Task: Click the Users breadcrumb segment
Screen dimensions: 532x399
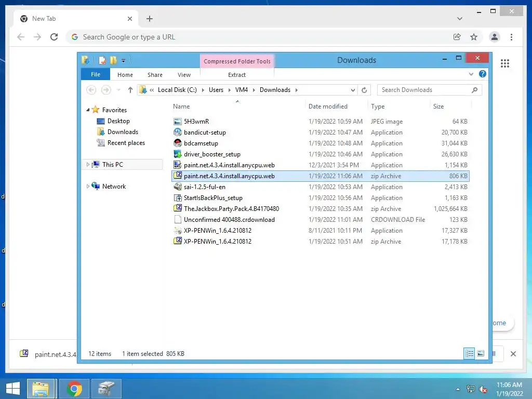Action: pyautogui.click(x=216, y=90)
